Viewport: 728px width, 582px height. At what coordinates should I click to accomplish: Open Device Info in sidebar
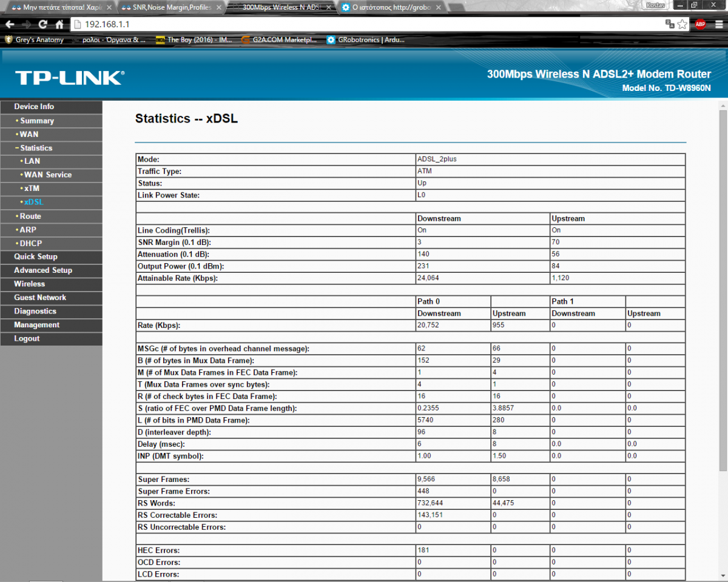tap(51, 107)
